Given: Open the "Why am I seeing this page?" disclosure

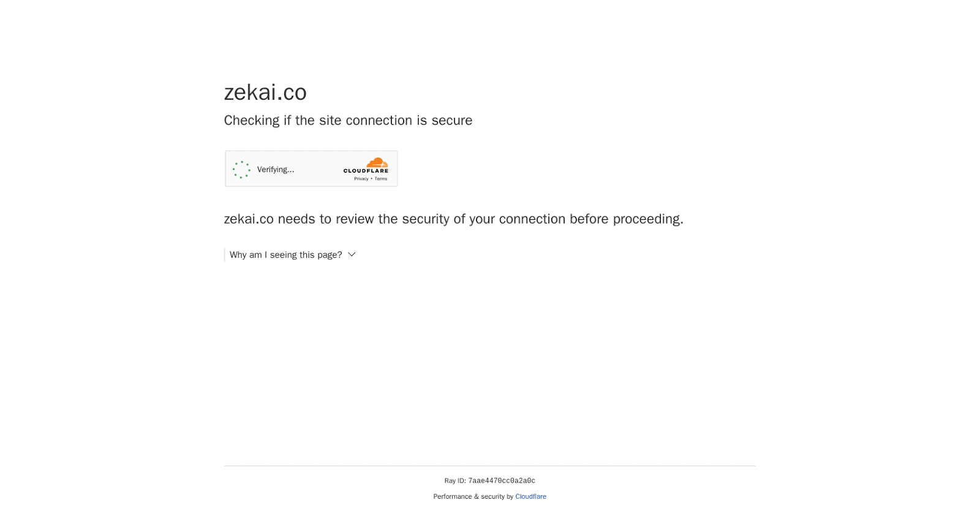Looking at the screenshot, I should tap(286, 255).
